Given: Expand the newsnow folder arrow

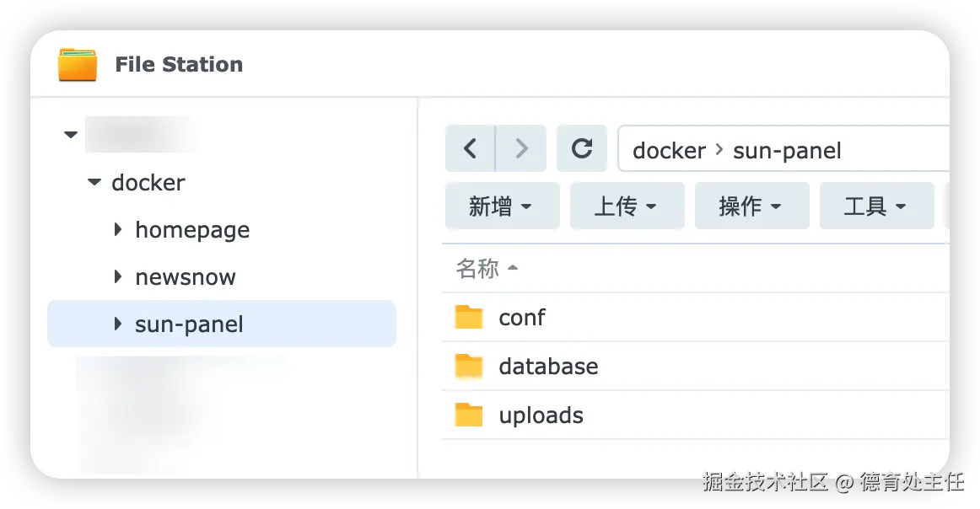Looking at the screenshot, I should (x=118, y=276).
